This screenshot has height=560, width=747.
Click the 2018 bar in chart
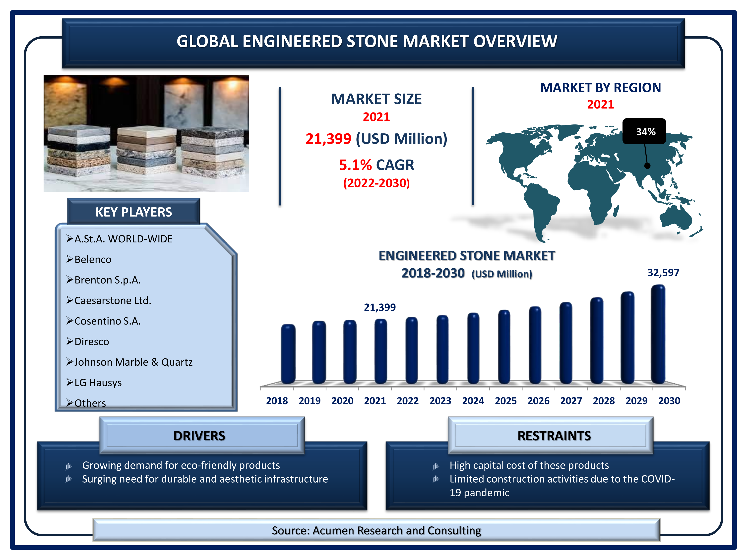tap(288, 354)
